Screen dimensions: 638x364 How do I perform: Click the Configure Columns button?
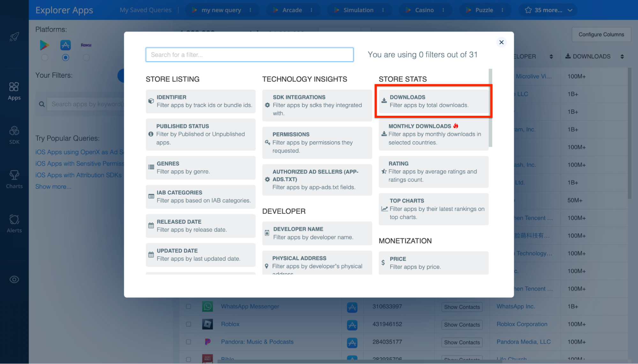point(601,34)
